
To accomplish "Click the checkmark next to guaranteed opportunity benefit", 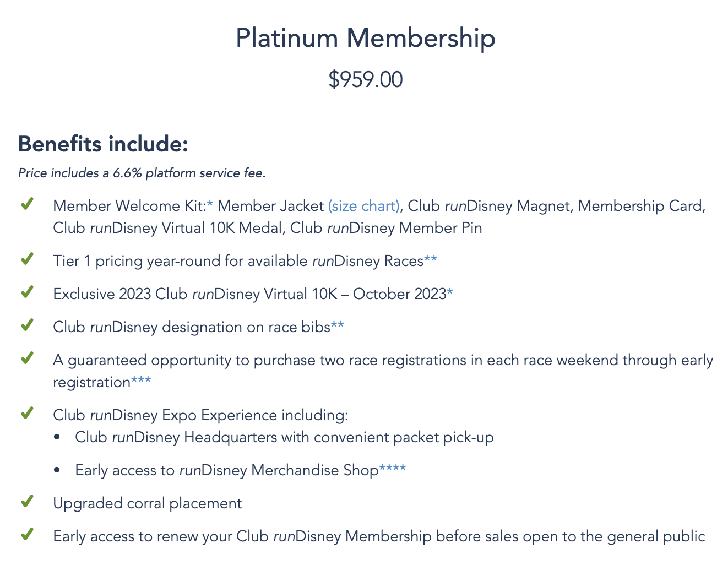I will click(26, 358).
